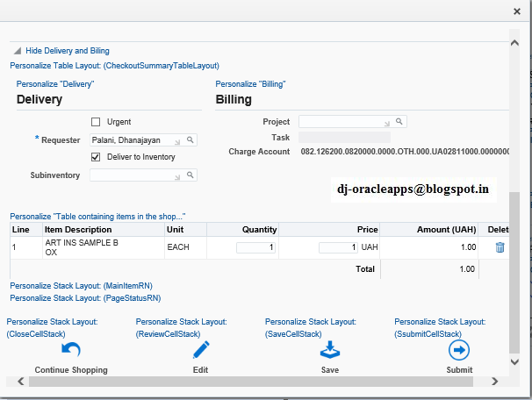
Task: Click the EACH unit cell
Action: pos(178,247)
